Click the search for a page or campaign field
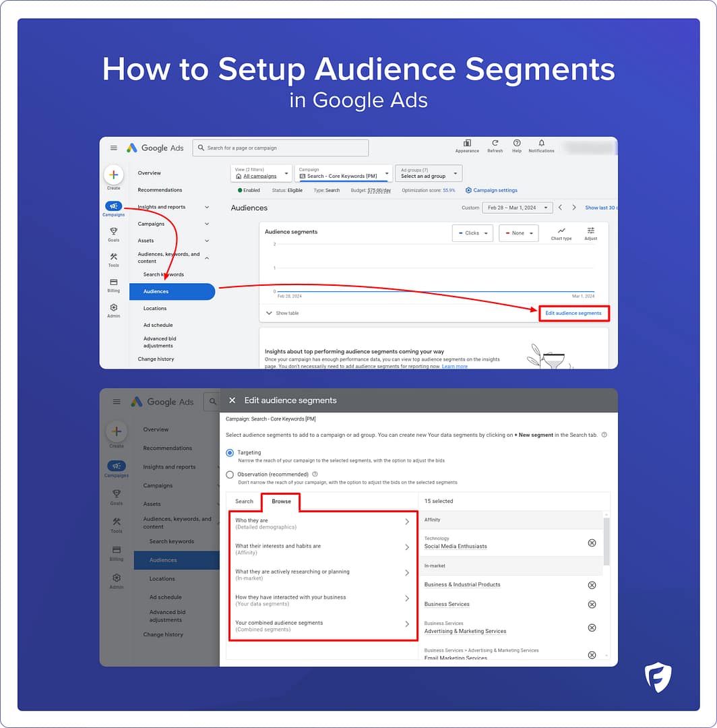The height and width of the screenshot is (728, 717). (x=280, y=148)
